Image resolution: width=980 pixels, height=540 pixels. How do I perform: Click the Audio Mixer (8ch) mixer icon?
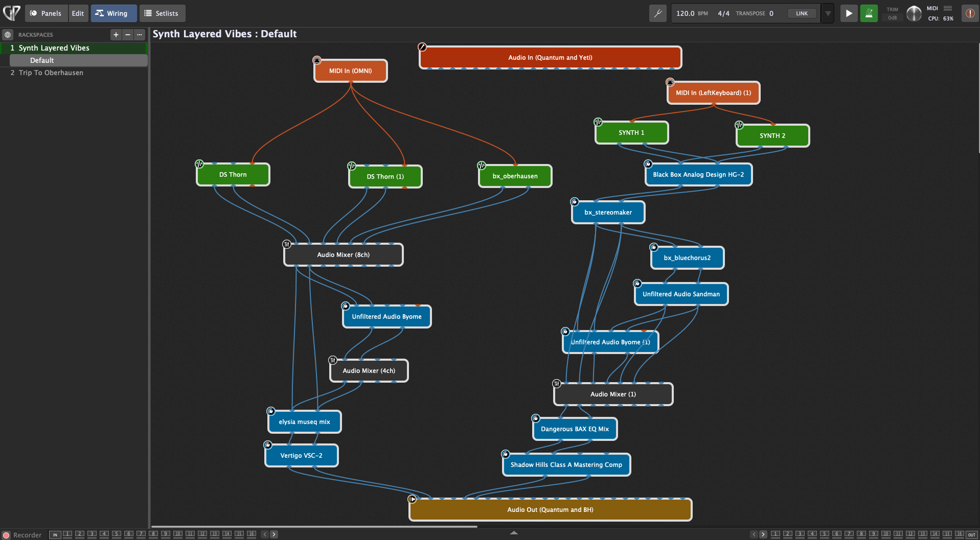click(x=287, y=244)
